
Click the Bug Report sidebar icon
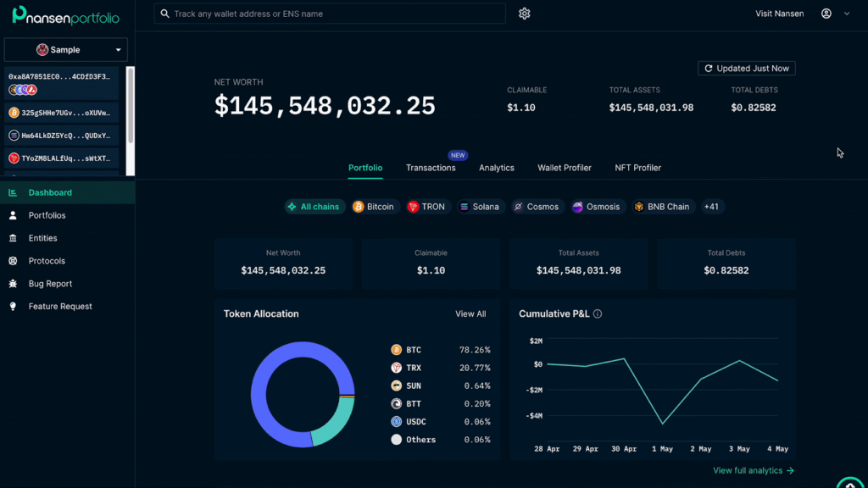pyautogui.click(x=13, y=284)
